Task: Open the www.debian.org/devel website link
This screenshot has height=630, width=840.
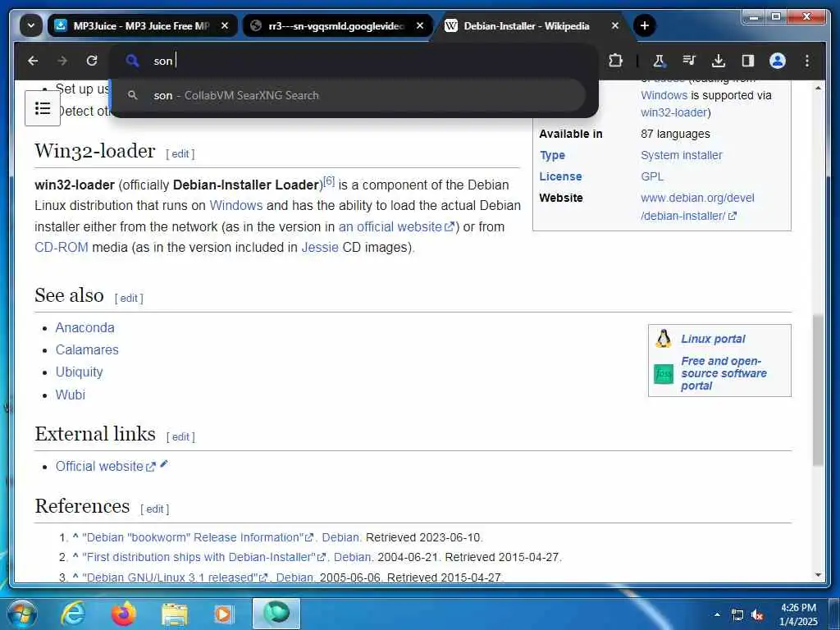Action: click(697, 207)
